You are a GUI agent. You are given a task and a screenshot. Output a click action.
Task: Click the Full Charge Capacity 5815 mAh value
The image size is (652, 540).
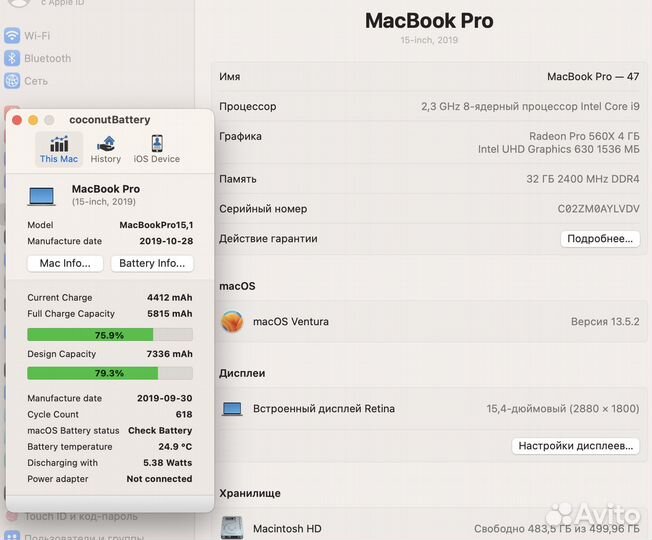170,314
